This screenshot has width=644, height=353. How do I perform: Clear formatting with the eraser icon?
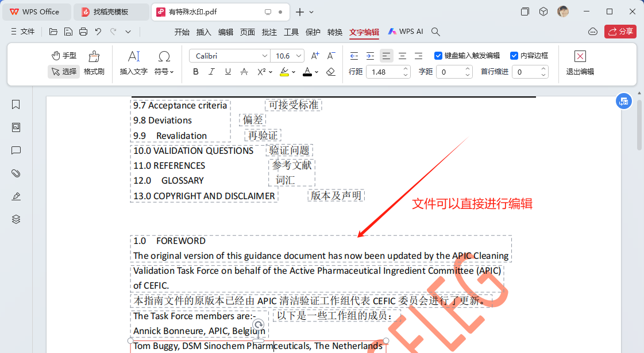click(x=331, y=72)
